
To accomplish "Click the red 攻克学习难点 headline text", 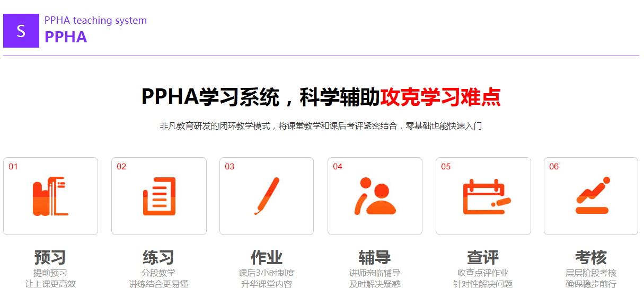I will [440, 97].
